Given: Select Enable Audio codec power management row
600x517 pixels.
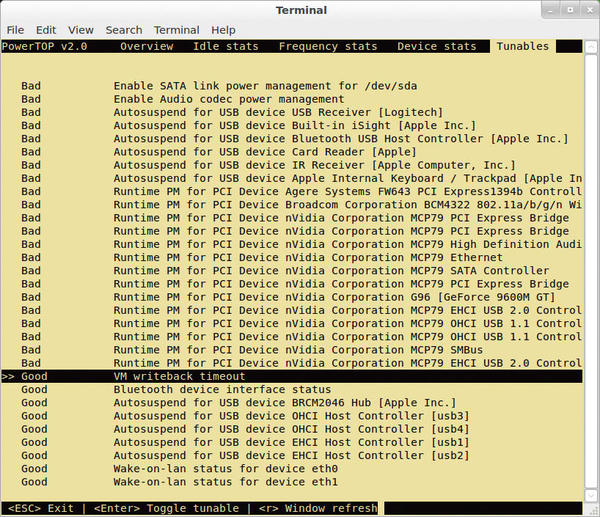Looking at the screenshot, I should tap(292, 99).
